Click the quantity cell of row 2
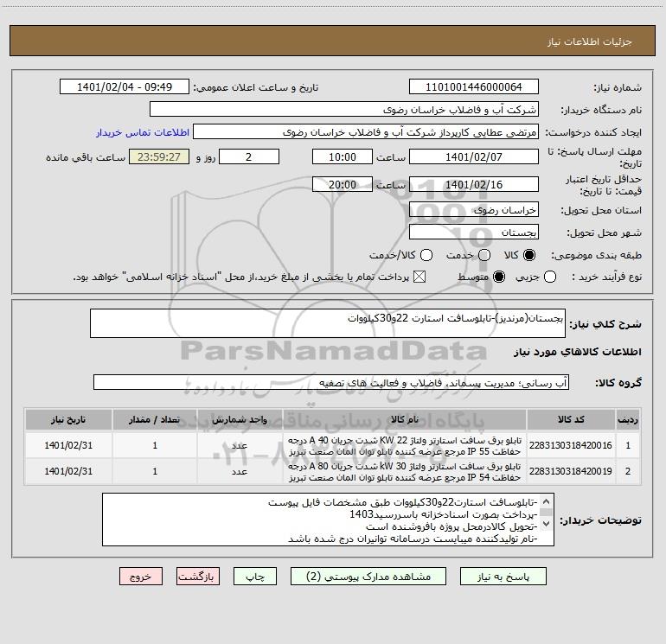Viewport: 666px width, 644px height. 155,472
